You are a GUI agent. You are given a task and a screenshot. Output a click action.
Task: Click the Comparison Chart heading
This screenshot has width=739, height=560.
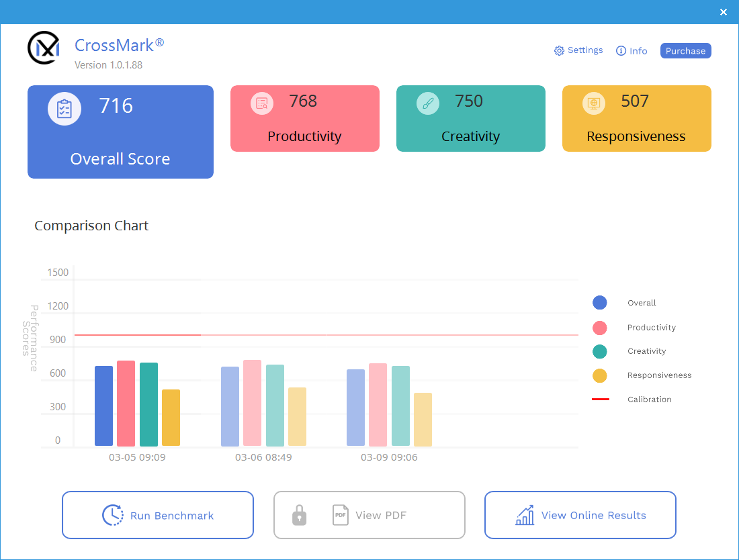pyautogui.click(x=91, y=226)
